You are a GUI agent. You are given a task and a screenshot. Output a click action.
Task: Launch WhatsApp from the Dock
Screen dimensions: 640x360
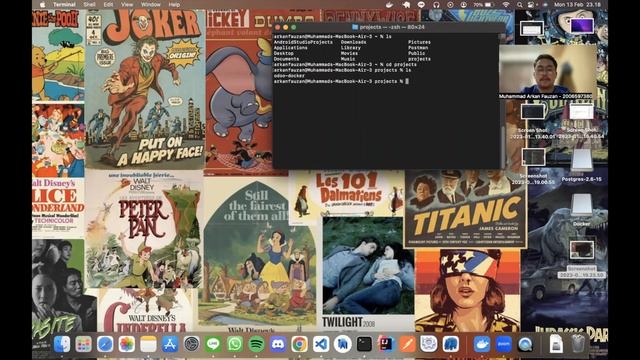235,344
